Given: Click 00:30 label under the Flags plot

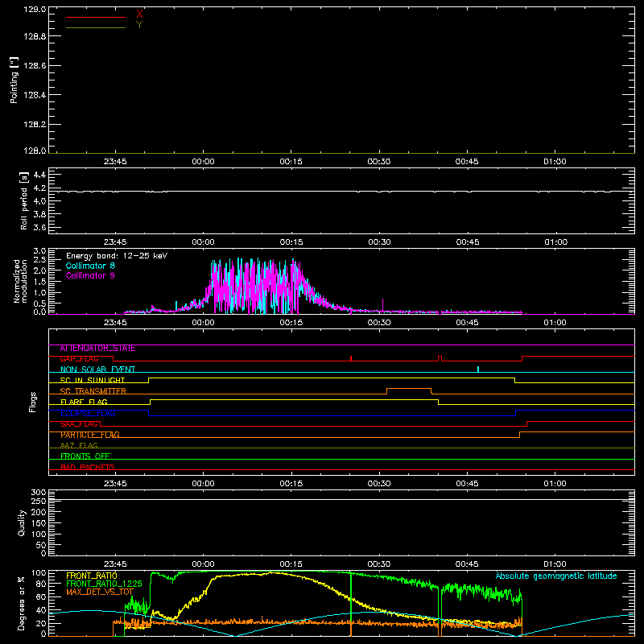Looking at the screenshot, I should point(379,484).
